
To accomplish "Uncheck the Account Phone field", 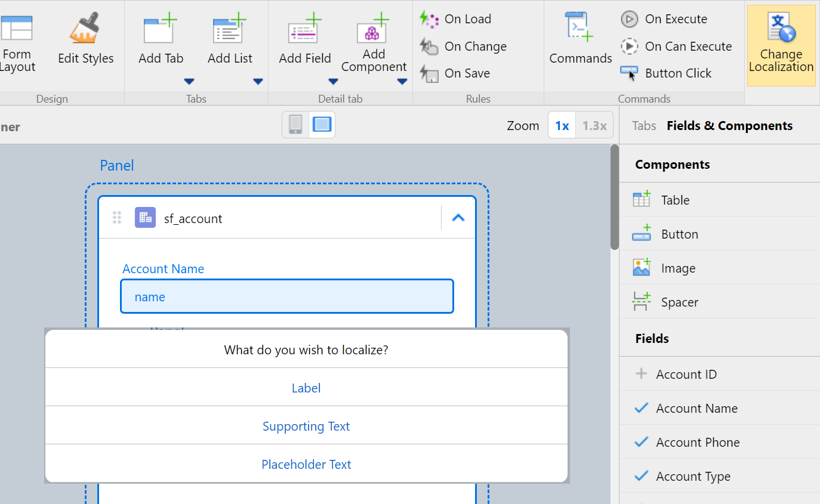I will (642, 443).
